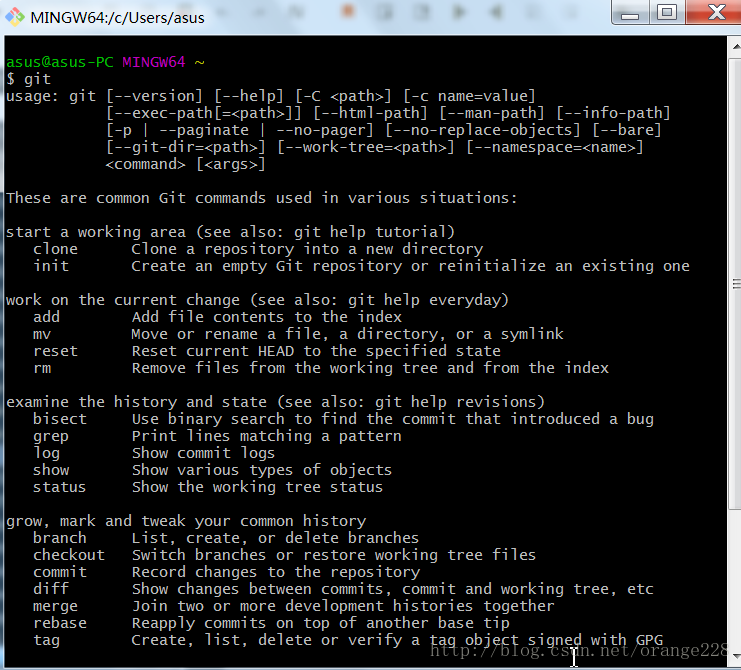Image resolution: width=741 pixels, height=670 pixels.
Task: Click the window title MINGW64:/c/Users/asus
Action: click(117, 18)
